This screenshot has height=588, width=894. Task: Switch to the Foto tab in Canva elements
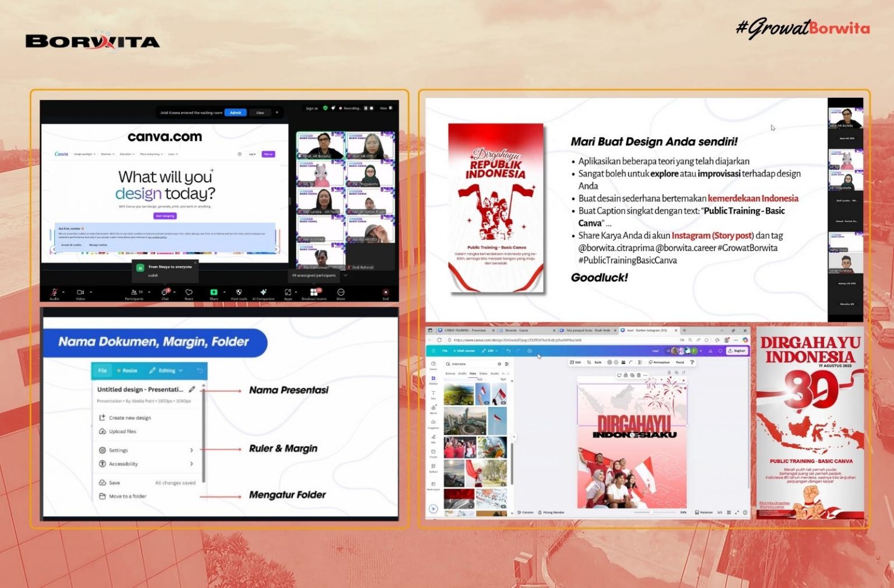[473, 374]
